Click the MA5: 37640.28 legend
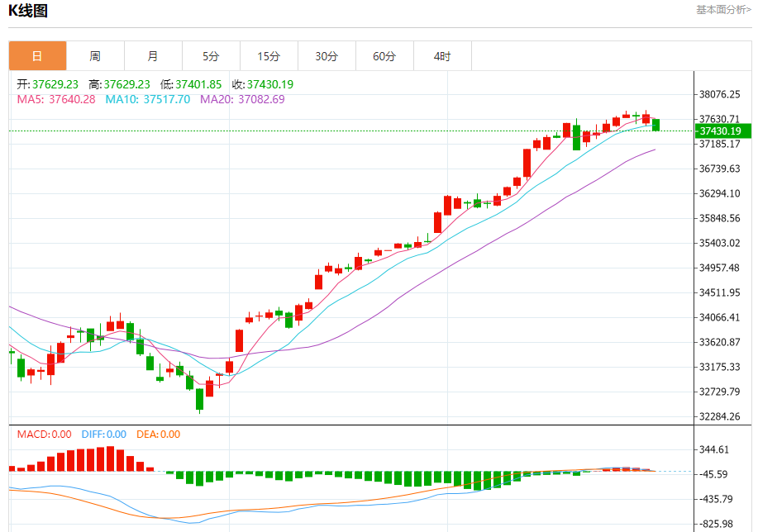Screen dimensions: 758x532 point(56,99)
